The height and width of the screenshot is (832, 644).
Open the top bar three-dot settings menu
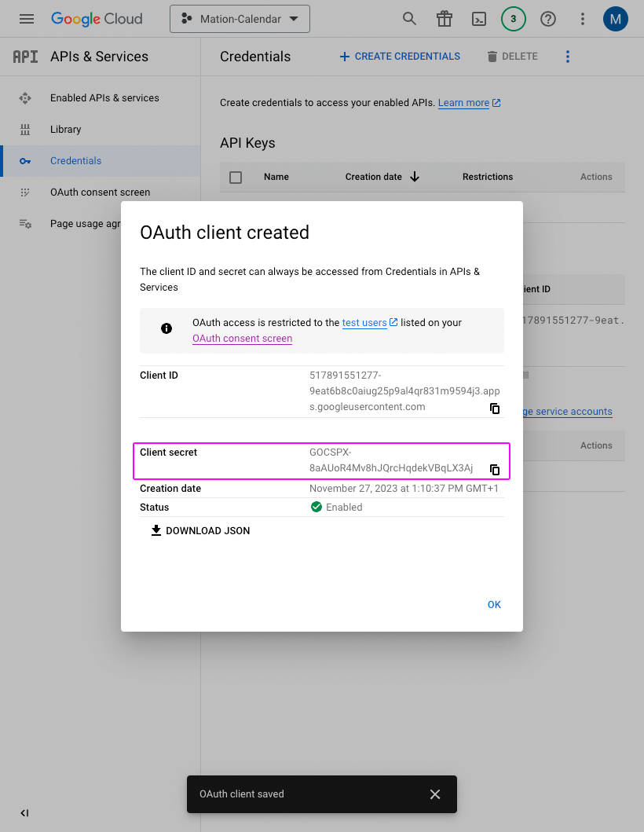coord(583,19)
